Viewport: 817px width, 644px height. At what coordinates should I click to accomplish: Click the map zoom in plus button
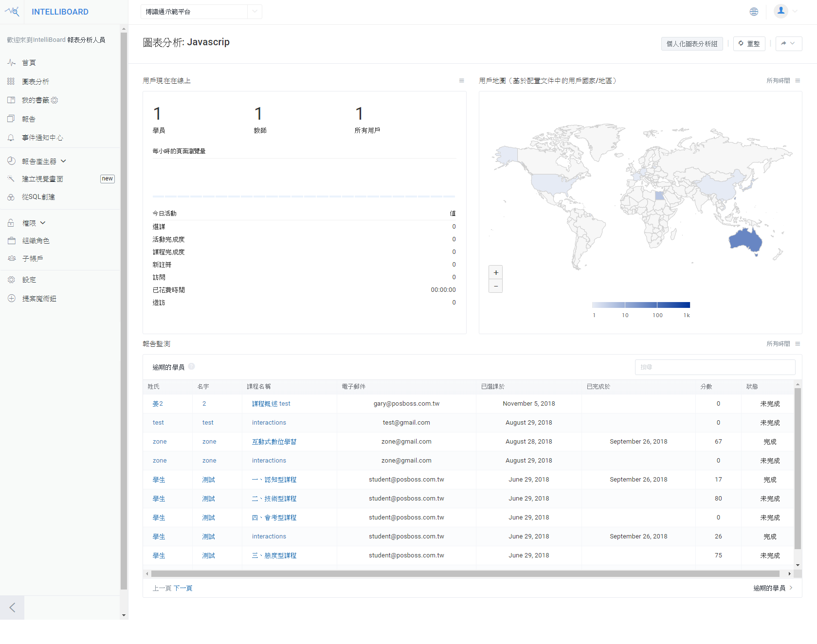point(495,272)
